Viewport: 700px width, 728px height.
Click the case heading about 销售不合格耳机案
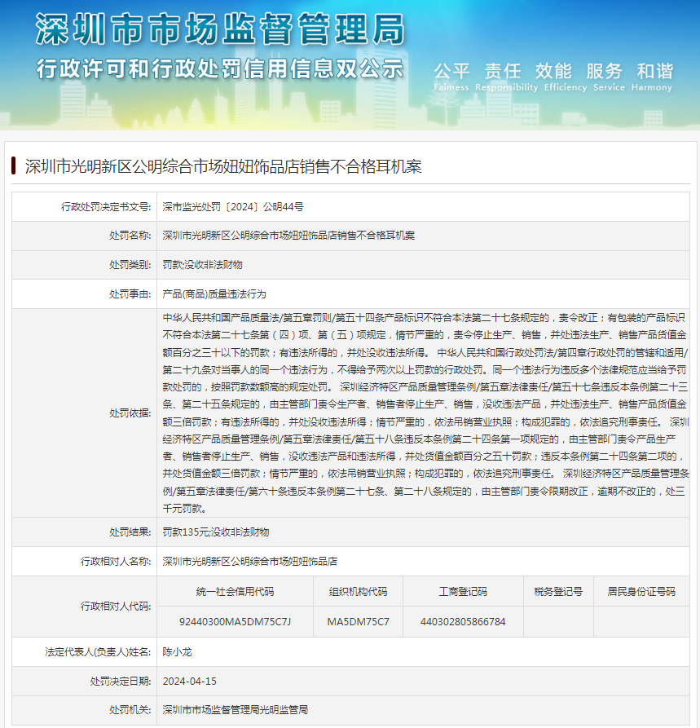tap(223, 167)
